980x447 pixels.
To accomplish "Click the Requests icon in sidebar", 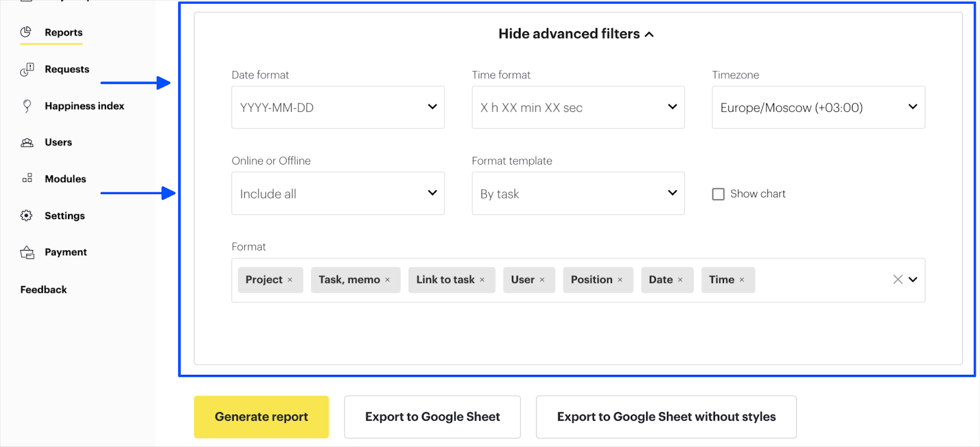I will coord(27,69).
